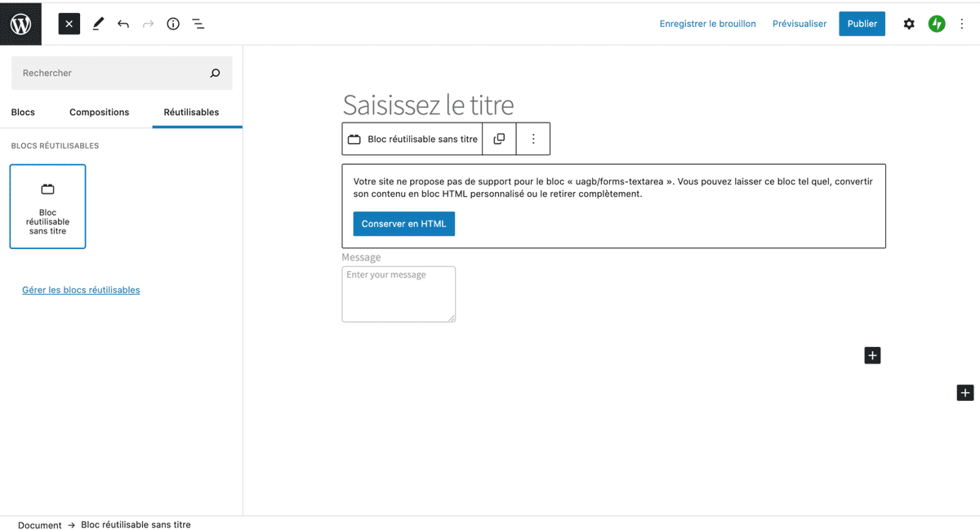This screenshot has height=530, width=980.
Task: Switch to the Compositions tab
Action: point(99,112)
